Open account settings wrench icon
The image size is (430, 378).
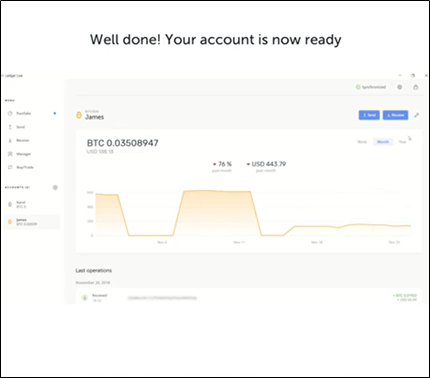[417, 115]
